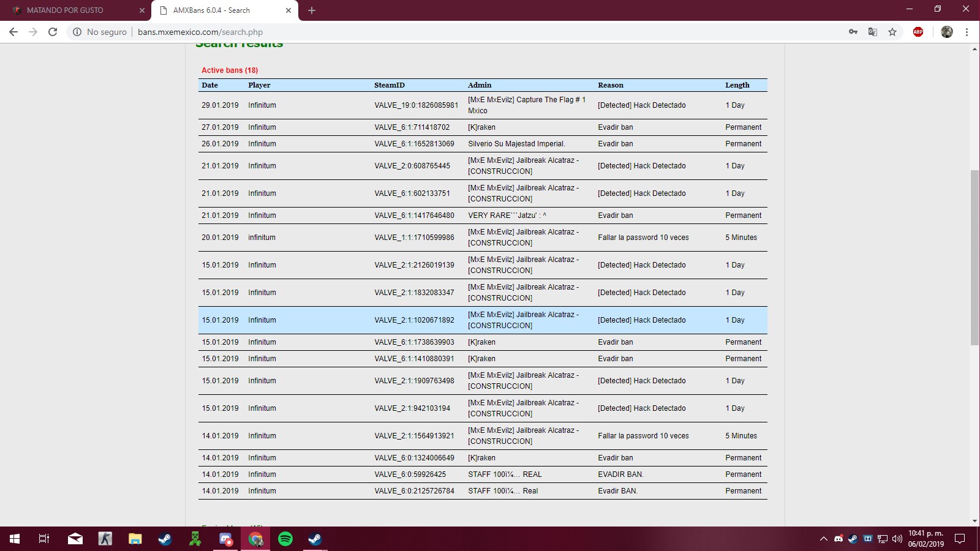Viewport: 980px width, 551px height.
Task: Open the Adblock Plus extension
Action: [x=918, y=32]
